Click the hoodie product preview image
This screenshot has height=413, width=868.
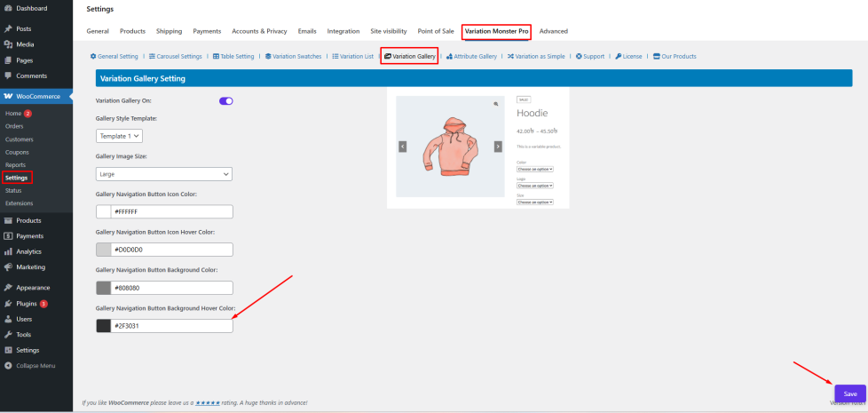(x=450, y=147)
